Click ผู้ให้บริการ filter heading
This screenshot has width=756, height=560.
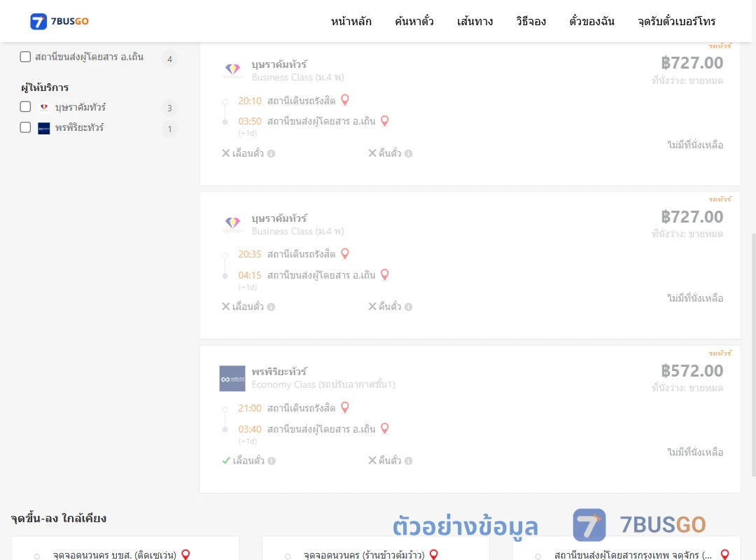tap(45, 87)
